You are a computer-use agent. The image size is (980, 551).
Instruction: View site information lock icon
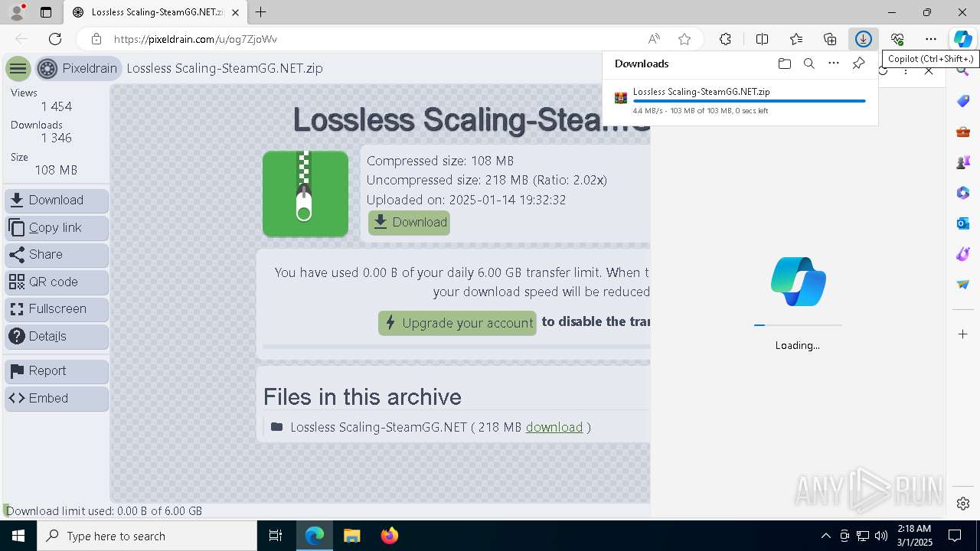(x=96, y=39)
